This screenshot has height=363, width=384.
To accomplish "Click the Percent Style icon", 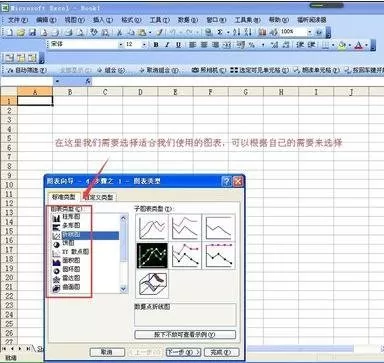I will (x=252, y=45).
